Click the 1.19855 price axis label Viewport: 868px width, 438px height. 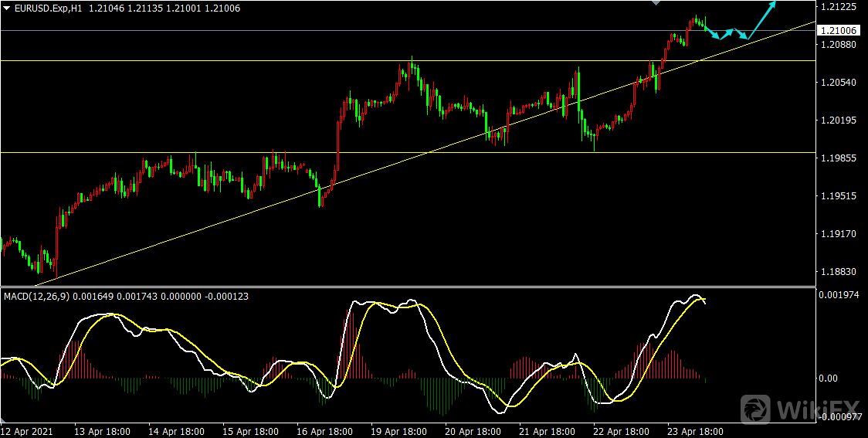840,158
